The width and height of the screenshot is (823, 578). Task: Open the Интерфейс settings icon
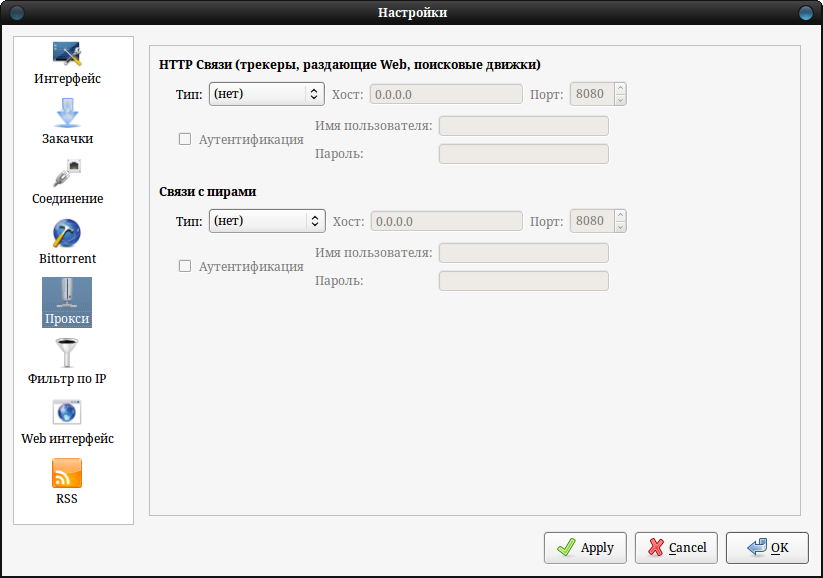tap(67, 54)
